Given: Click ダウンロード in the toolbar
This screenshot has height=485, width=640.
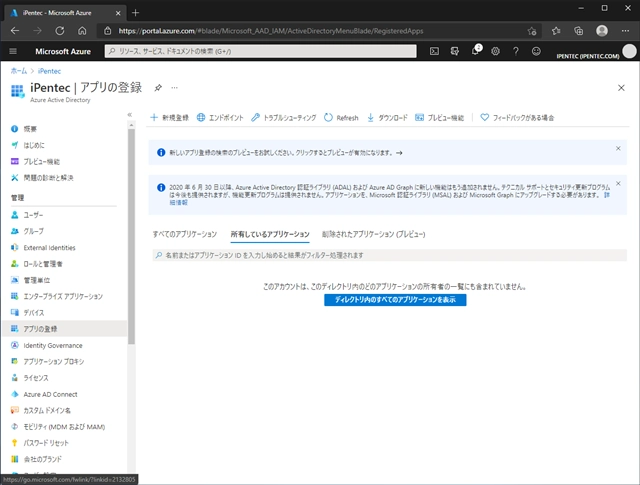Looking at the screenshot, I should point(387,118).
